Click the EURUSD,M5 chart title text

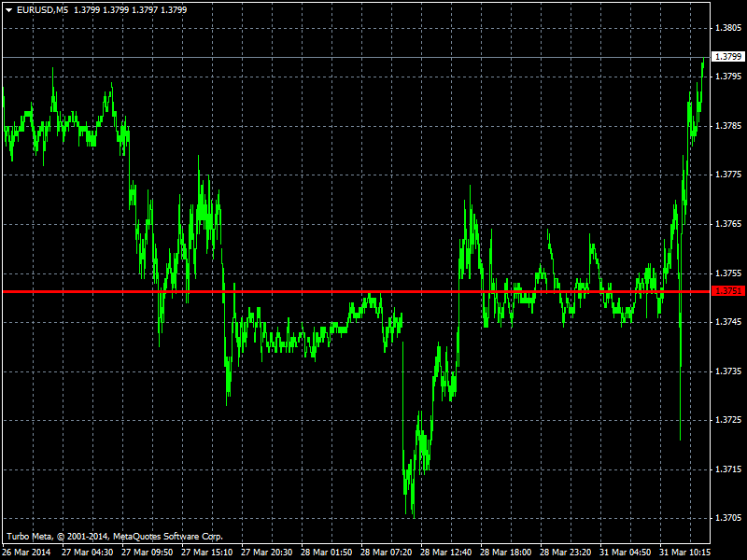click(43, 9)
